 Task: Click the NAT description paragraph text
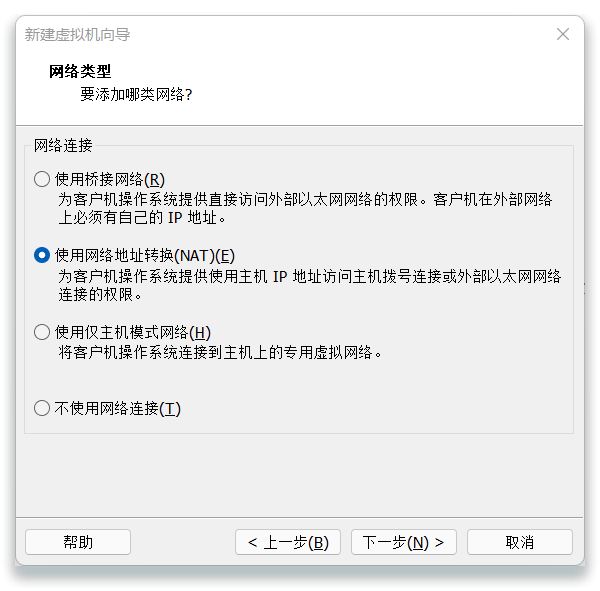click(310, 285)
